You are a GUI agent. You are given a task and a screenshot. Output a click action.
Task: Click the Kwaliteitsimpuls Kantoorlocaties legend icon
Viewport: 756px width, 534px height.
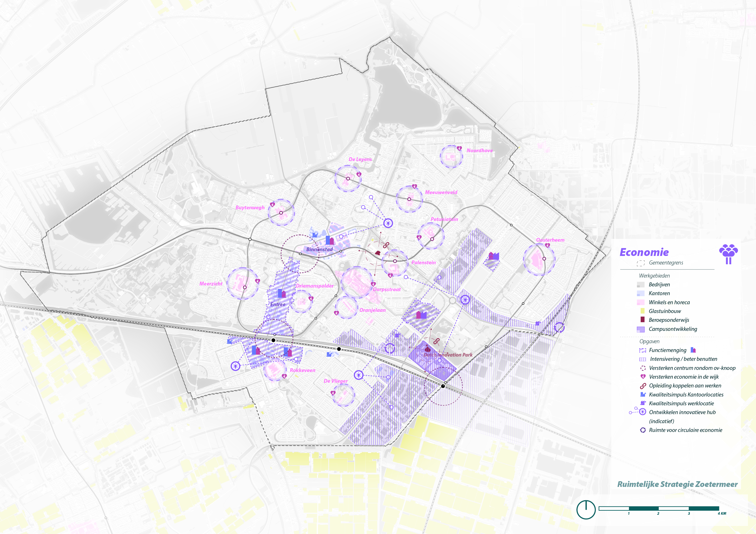click(x=643, y=394)
